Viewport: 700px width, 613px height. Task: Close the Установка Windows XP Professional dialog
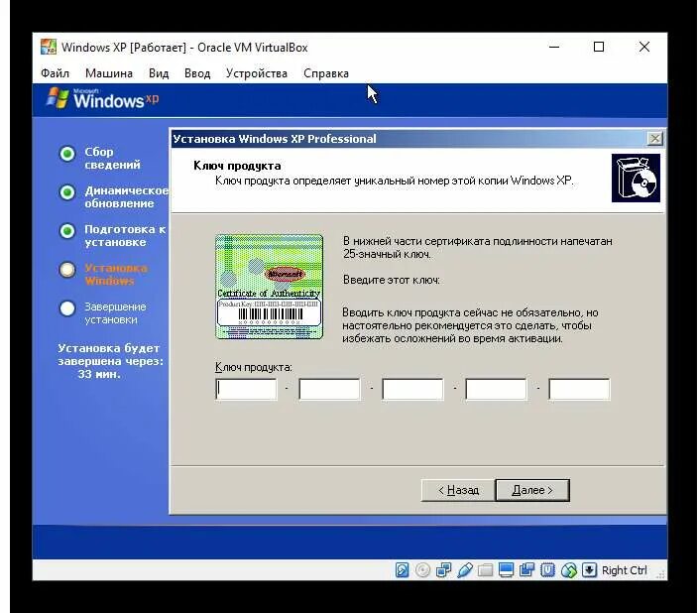tap(655, 139)
